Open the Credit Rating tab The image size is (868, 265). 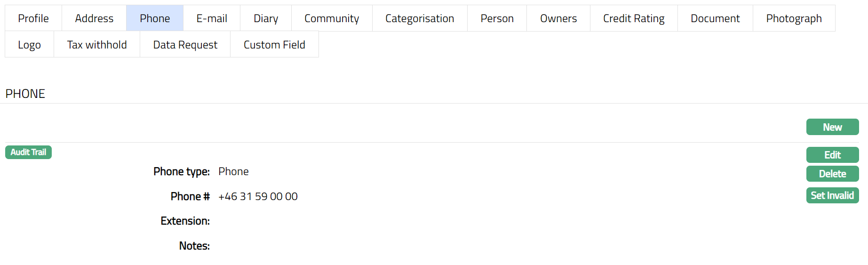pyautogui.click(x=634, y=18)
